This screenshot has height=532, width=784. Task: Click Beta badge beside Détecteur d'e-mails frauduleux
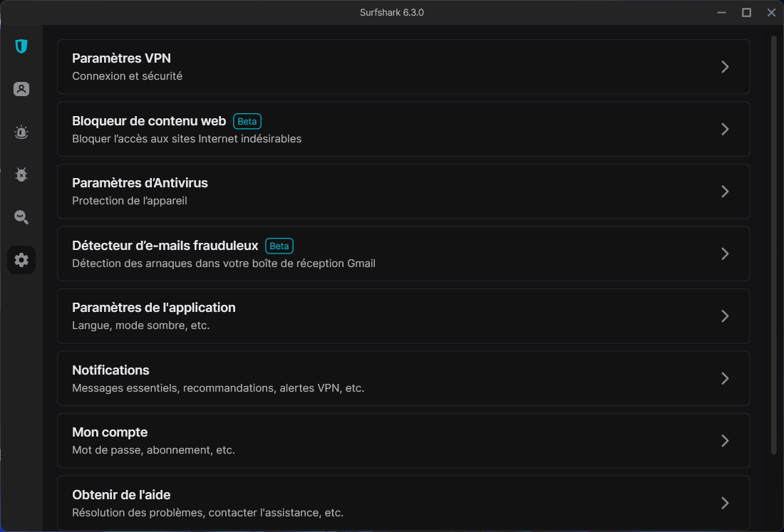[279, 246]
